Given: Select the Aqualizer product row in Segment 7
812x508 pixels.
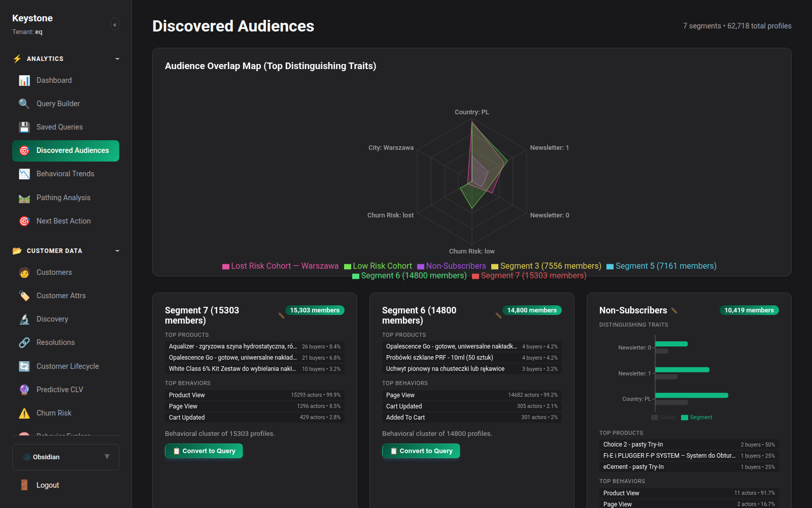Looking at the screenshot, I should 255,346.
